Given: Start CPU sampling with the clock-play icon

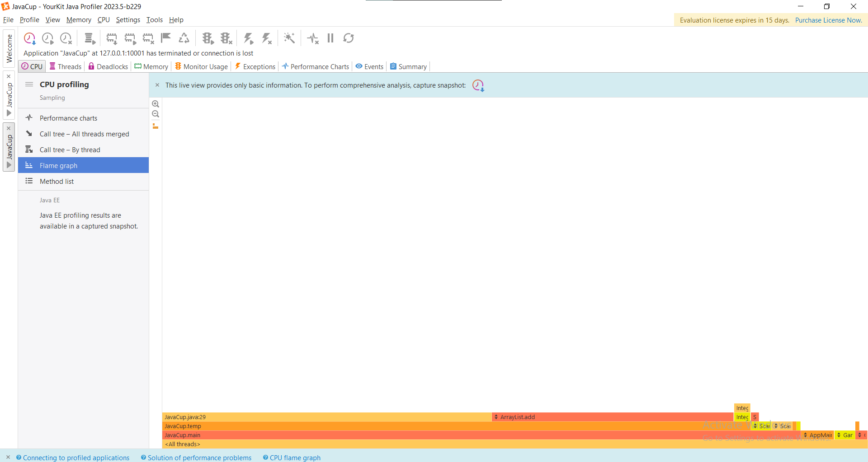Looking at the screenshot, I should click(47, 38).
